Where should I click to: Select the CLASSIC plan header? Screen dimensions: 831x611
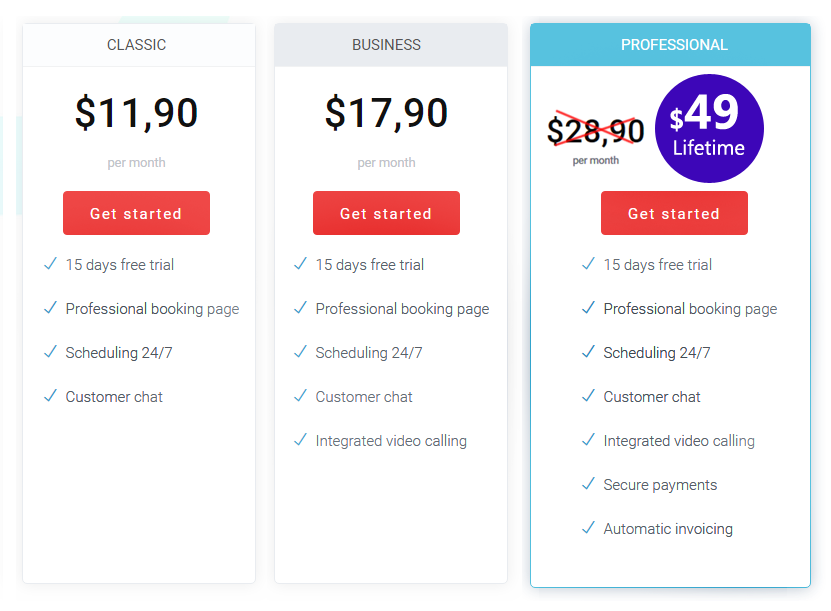[x=137, y=45]
